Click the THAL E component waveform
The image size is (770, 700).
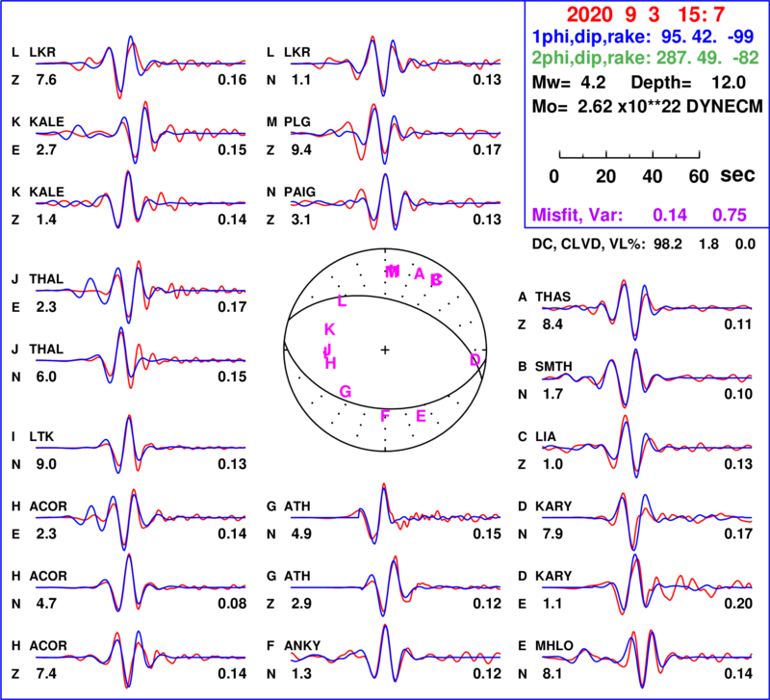pos(141,292)
